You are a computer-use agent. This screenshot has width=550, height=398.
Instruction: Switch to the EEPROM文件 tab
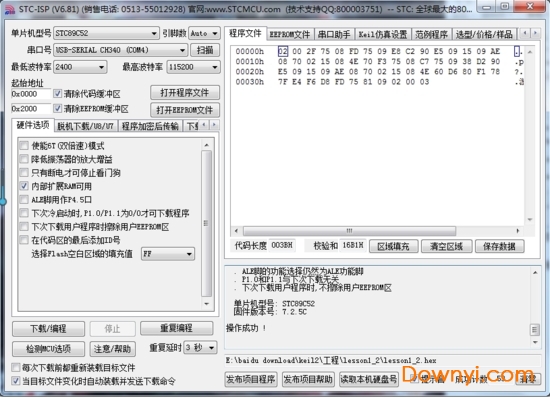click(x=290, y=34)
